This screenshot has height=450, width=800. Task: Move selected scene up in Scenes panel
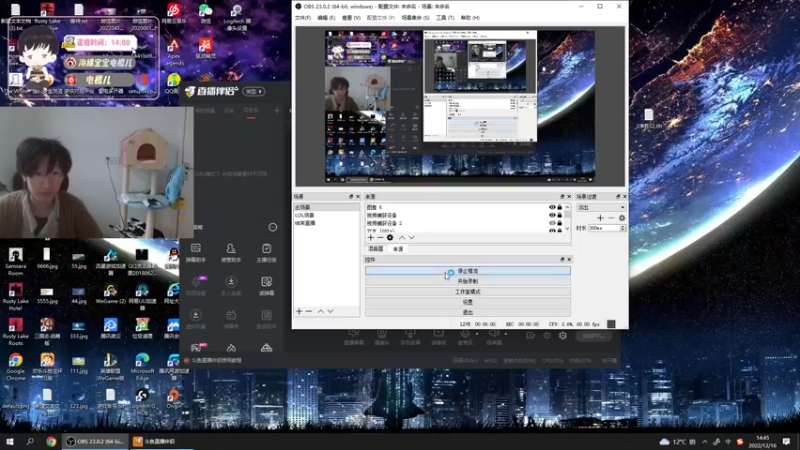point(321,311)
